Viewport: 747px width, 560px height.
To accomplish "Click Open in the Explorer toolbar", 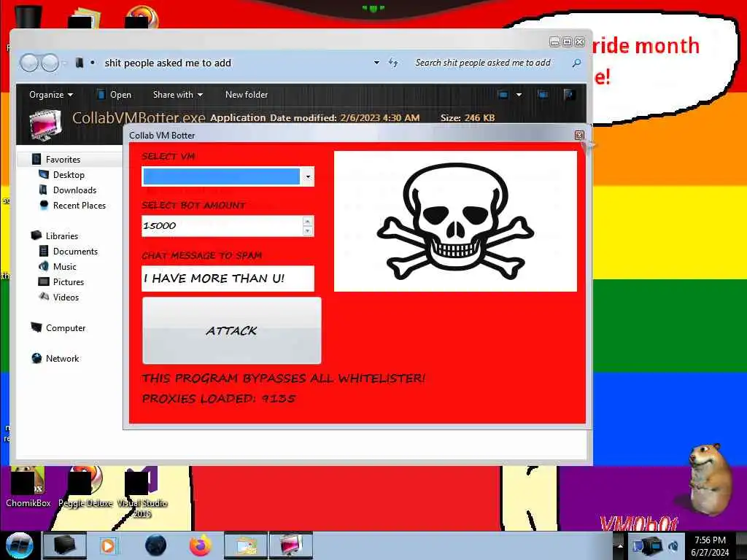I will click(x=115, y=95).
